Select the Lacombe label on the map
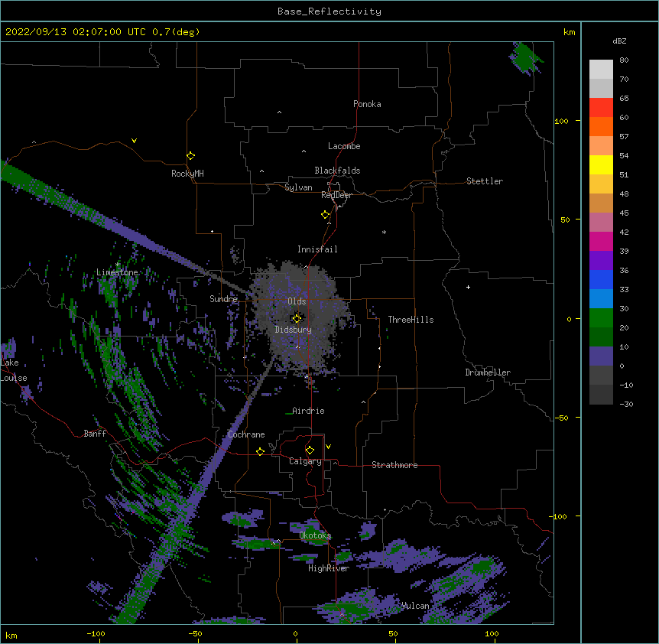Image resolution: width=659 pixels, height=644 pixels. [x=344, y=146]
